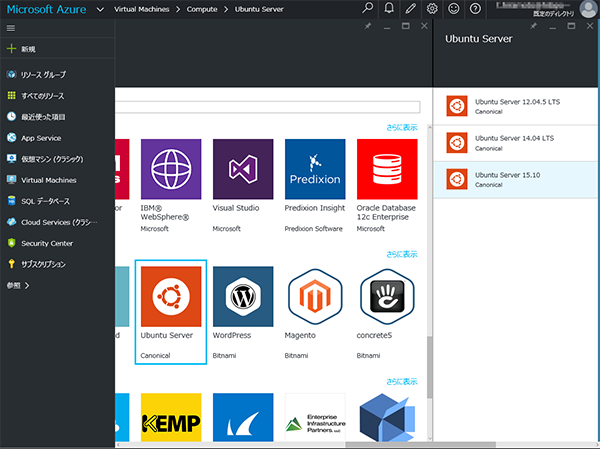This screenshot has width=600, height=449.
Task: Choose Ubuntu Server 14.04 LTS
Action: click(x=515, y=143)
